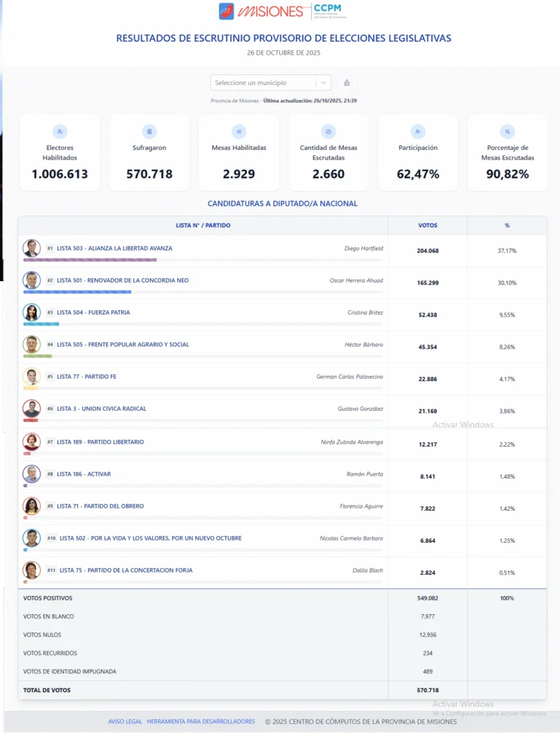Click the CCPM logo
Screen dimensions: 560x746
click(x=329, y=11)
